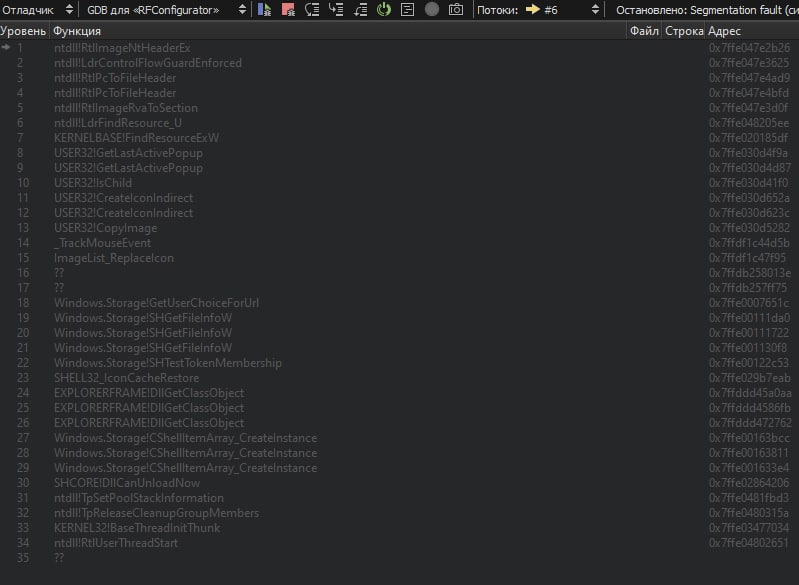Select frame 33 KERNEL32!BaseThreadInitThunk

point(400,528)
